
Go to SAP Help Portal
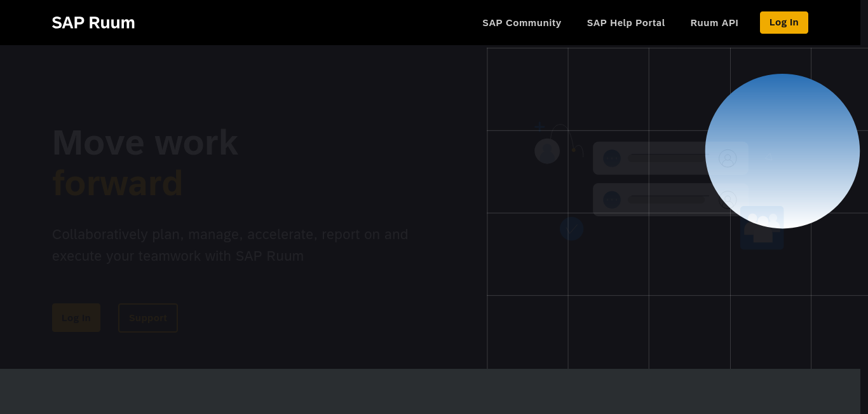click(626, 23)
